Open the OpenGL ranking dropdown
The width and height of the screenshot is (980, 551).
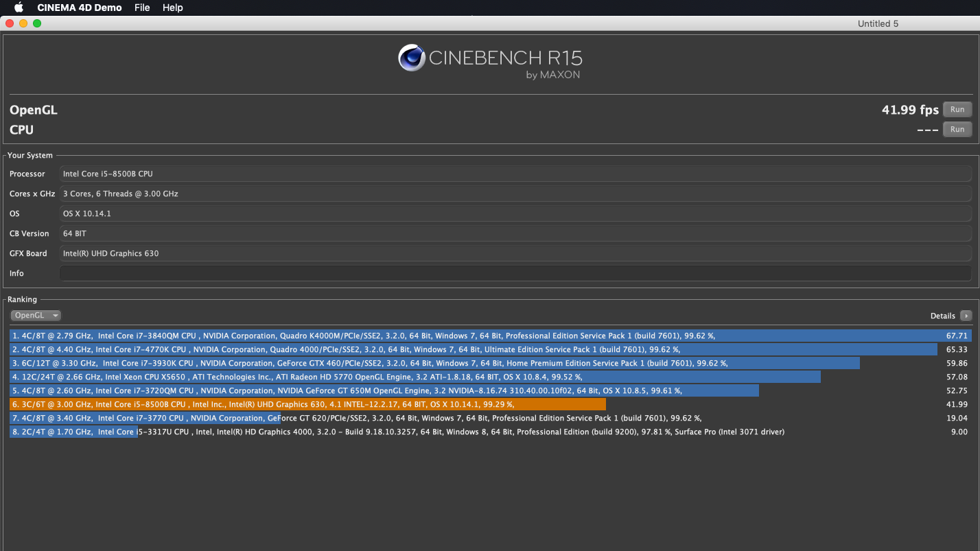[x=36, y=316]
